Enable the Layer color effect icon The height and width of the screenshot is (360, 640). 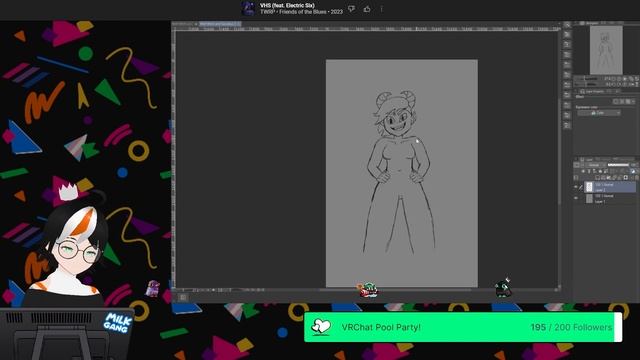coord(627,101)
